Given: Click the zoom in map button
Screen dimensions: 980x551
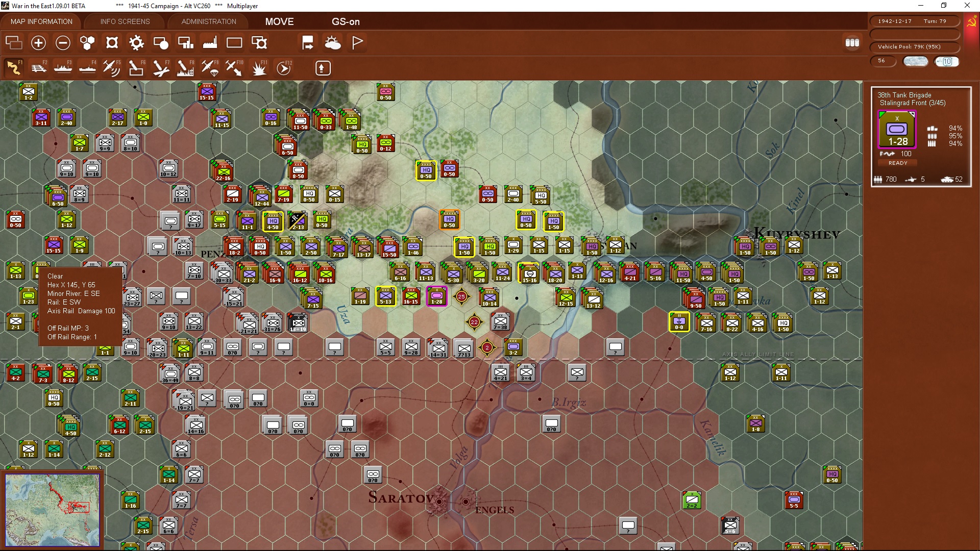Looking at the screenshot, I should pyautogui.click(x=38, y=43).
